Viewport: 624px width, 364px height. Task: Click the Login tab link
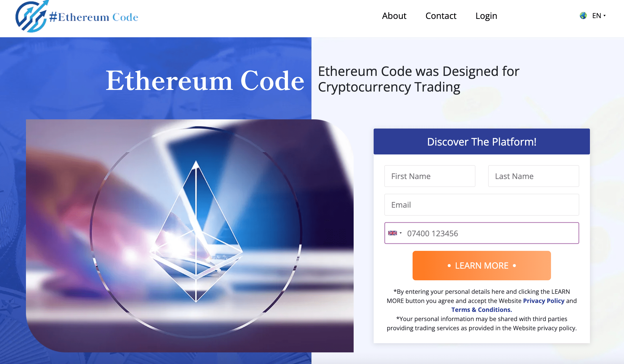pyautogui.click(x=487, y=16)
